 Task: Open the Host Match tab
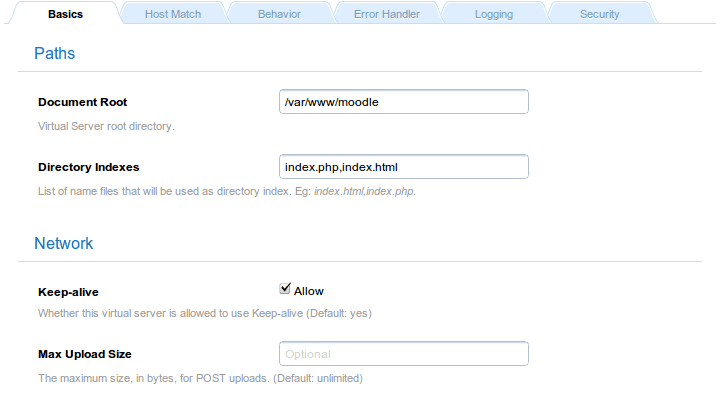[x=172, y=14]
